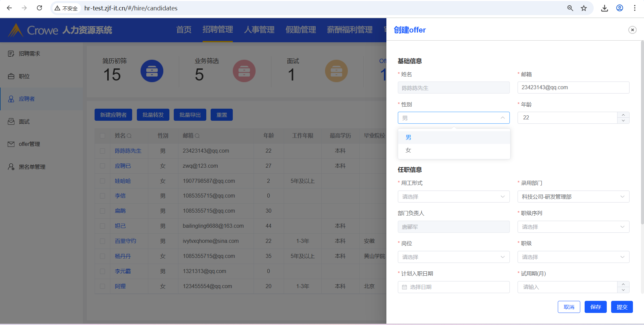This screenshot has height=325, width=644.
Task: Reload the page with the refresh icon
Action: point(39,8)
